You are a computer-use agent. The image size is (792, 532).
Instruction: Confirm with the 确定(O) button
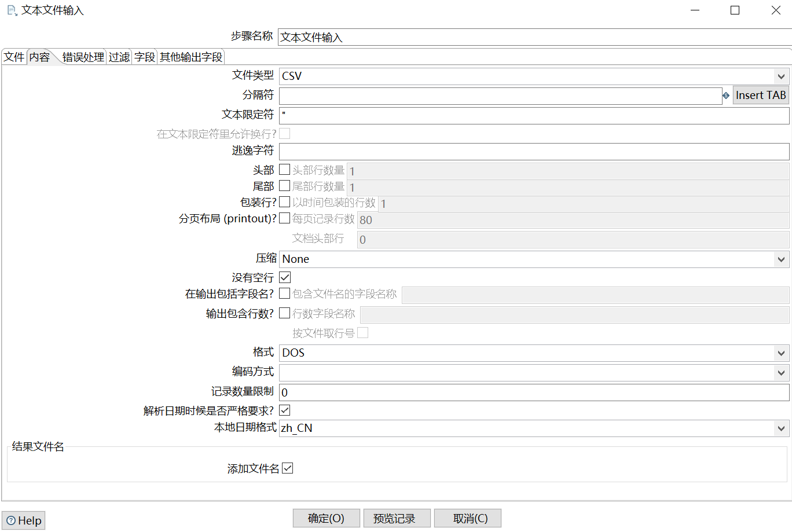327,519
